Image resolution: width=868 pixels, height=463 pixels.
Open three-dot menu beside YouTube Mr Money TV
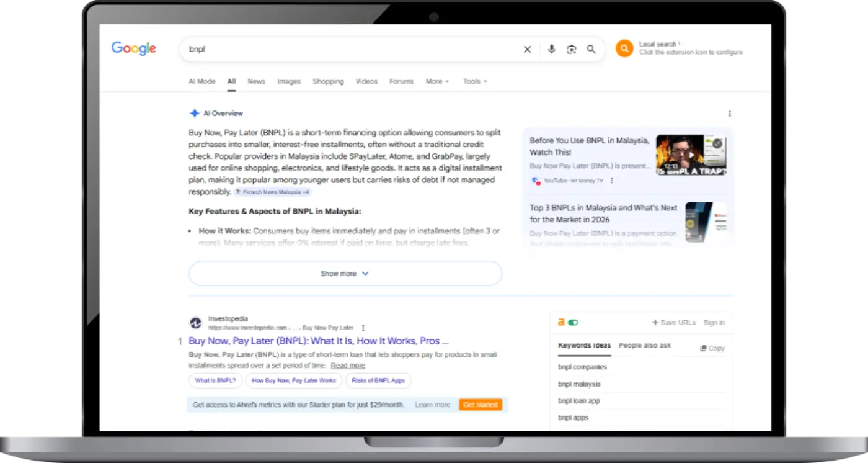pyautogui.click(x=611, y=181)
